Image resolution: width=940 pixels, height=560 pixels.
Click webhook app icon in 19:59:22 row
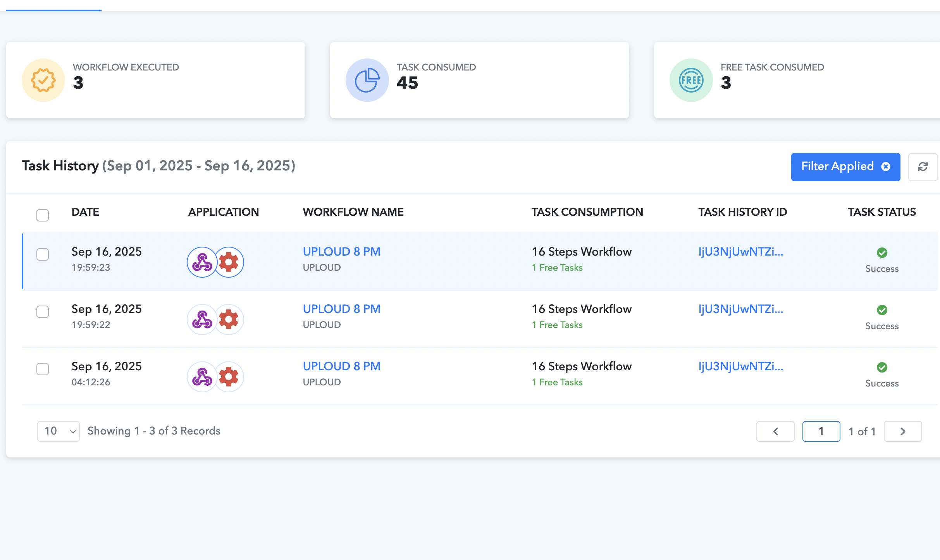pos(202,320)
